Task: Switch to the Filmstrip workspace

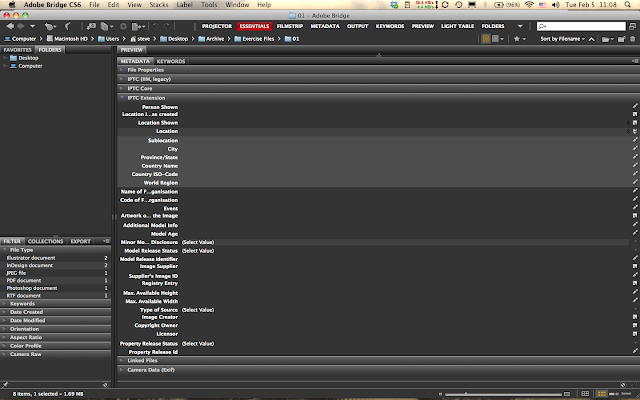Action: click(290, 26)
